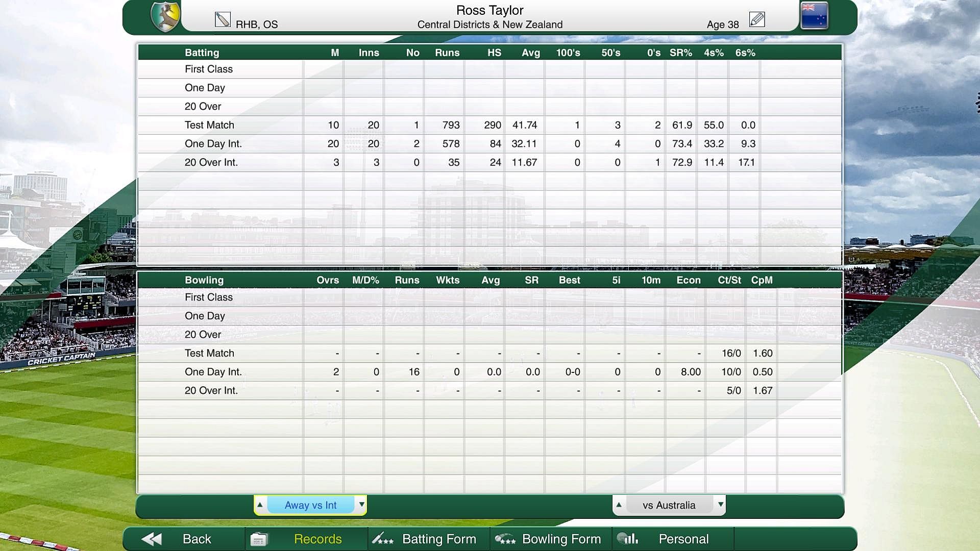Image resolution: width=980 pixels, height=551 pixels.
Task: Open the Away vs Int filter
Action: [x=310, y=505]
